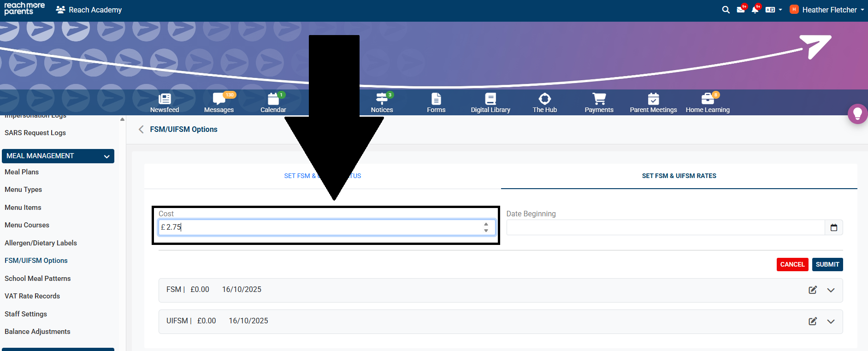Click the Date Beginning input field
Screen dimensions: 868x351
[665, 227]
